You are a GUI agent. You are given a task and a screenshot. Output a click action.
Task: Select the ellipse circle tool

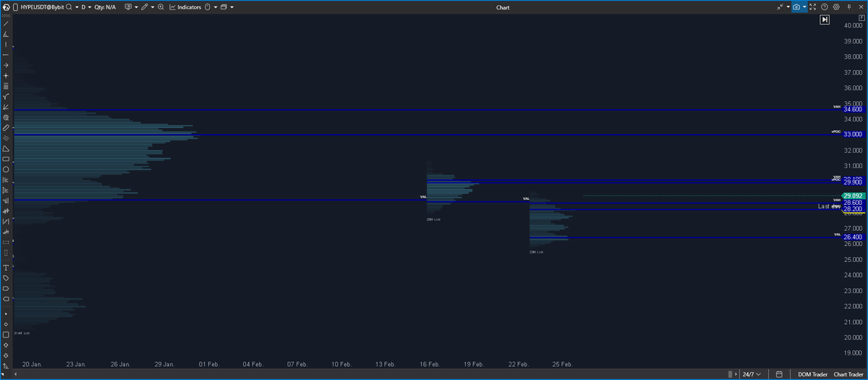click(x=6, y=169)
